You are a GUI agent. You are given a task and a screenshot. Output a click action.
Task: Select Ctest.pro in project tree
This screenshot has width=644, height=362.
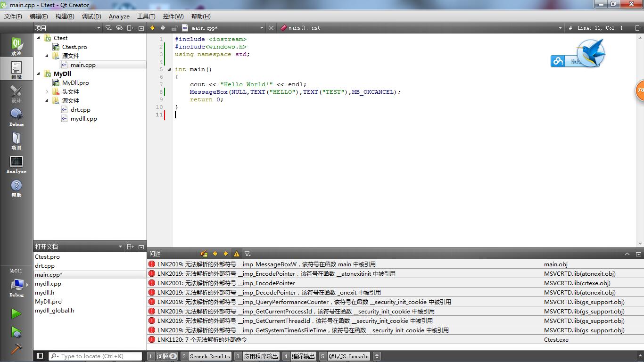coord(74,47)
